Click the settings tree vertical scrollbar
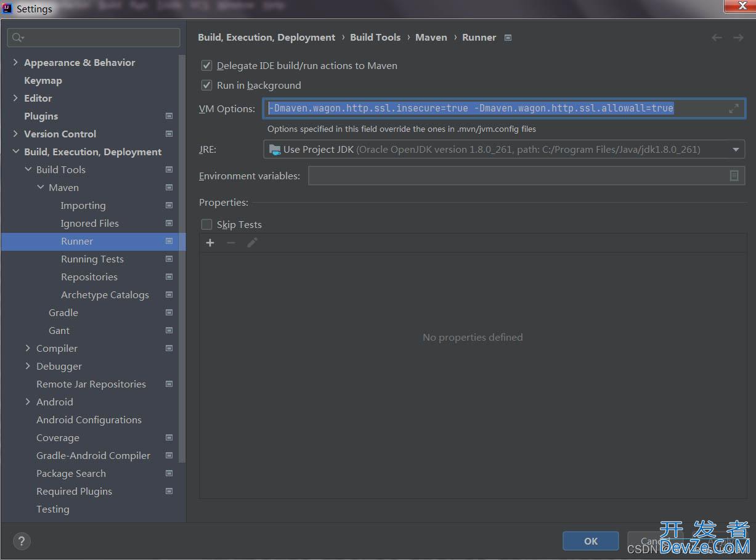The height and width of the screenshot is (560, 756). [x=182, y=259]
